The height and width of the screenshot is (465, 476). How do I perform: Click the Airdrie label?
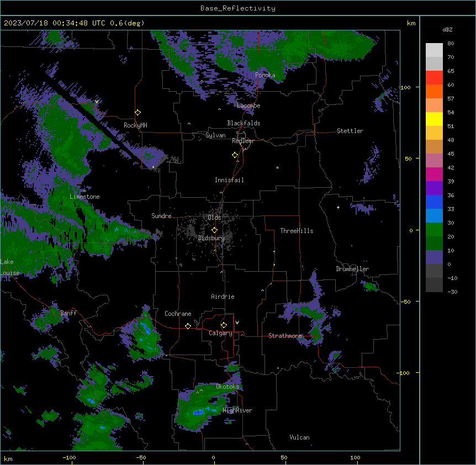pyautogui.click(x=223, y=297)
